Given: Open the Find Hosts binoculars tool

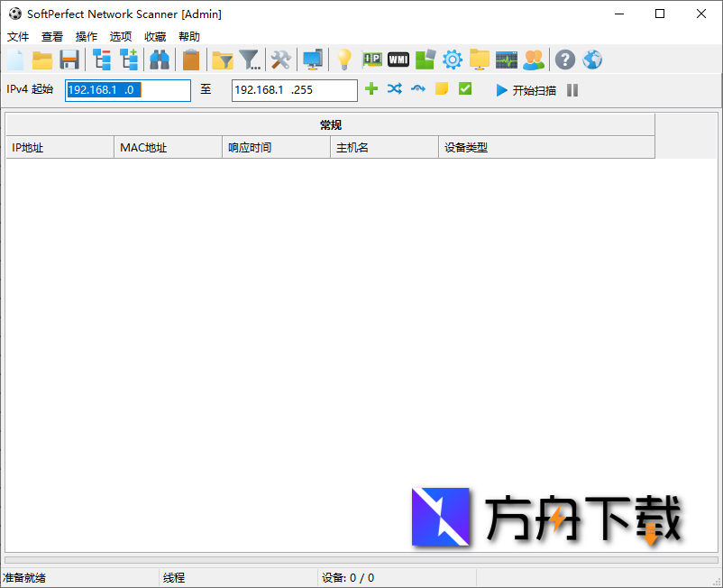Looking at the screenshot, I should point(159,59).
